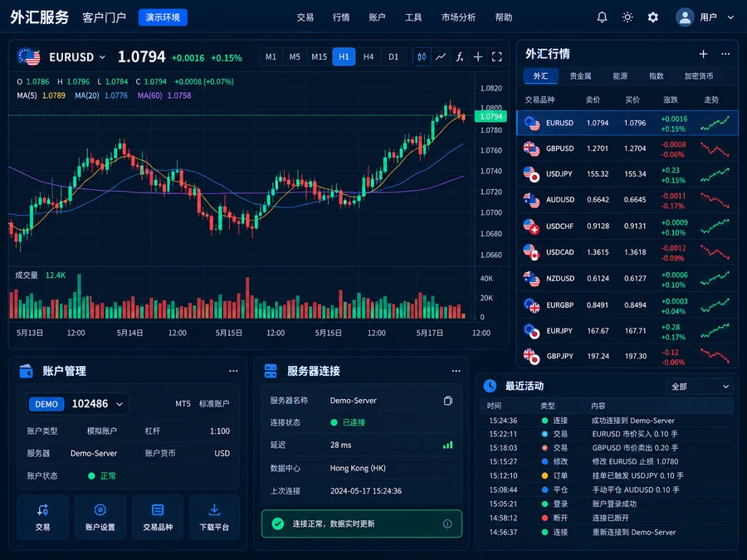Open the 市场分析 top menu

(458, 17)
